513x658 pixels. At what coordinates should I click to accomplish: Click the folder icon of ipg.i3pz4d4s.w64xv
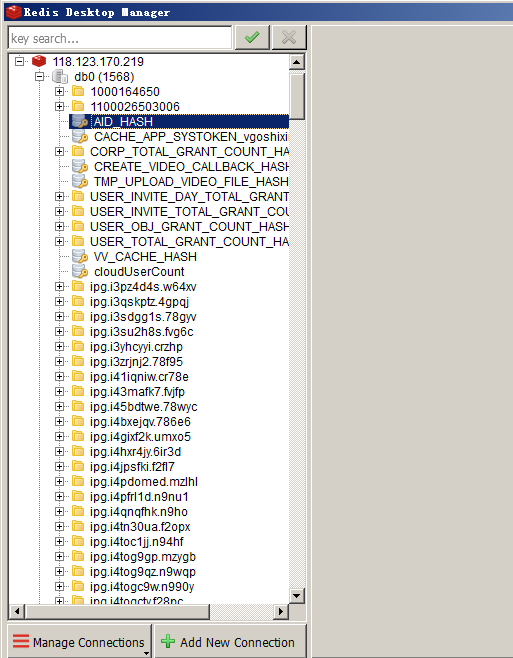pyautogui.click(x=78, y=286)
